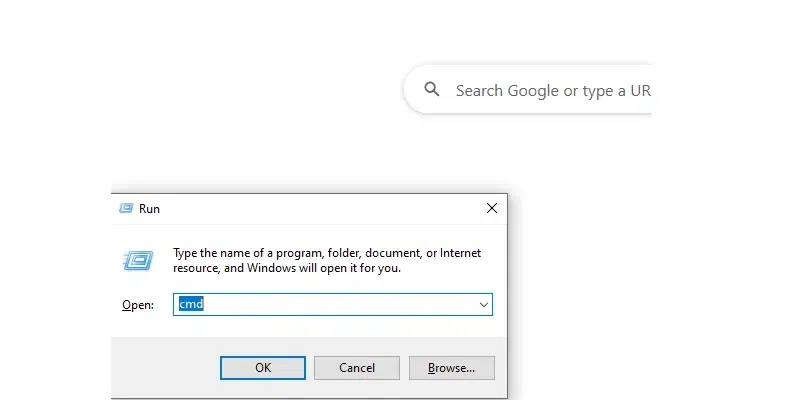This screenshot has width=800, height=400.
Task: Click the gray button strip beside OK
Action: [166, 368]
